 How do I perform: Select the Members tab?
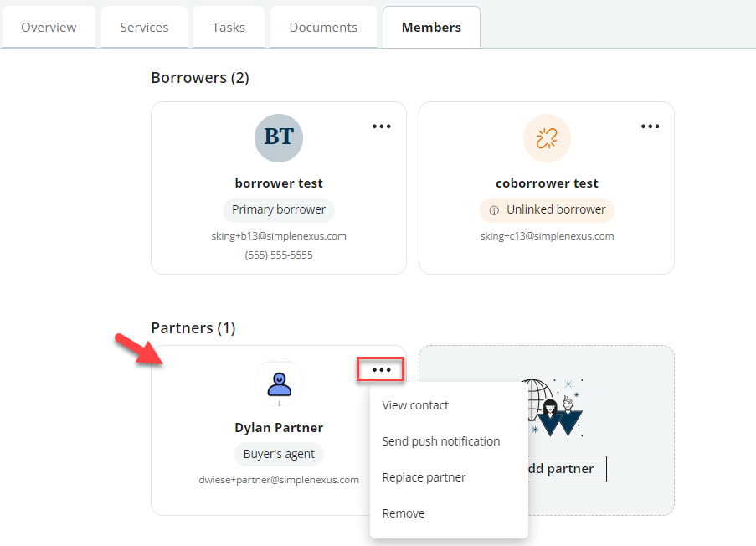[431, 28]
